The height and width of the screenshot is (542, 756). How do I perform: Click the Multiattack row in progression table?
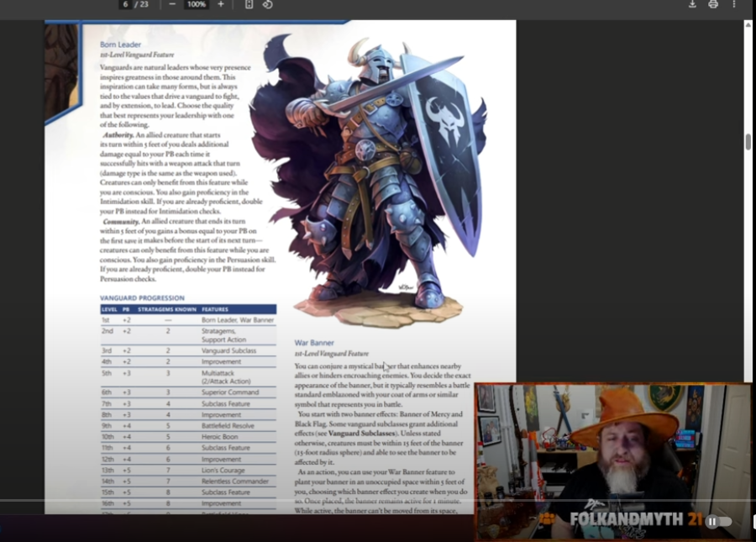point(188,376)
